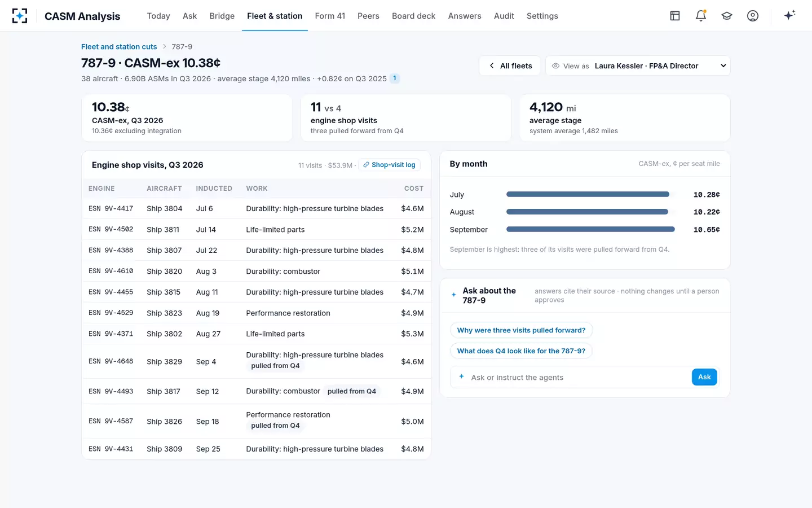This screenshot has width=812, height=508.
Task: Go to the Audit tab
Action: click(x=504, y=16)
